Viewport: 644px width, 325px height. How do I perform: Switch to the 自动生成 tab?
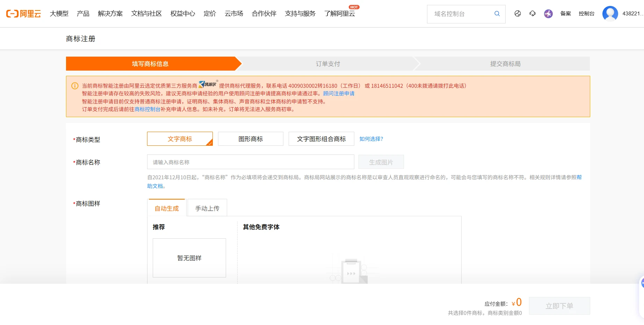point(167,208)
